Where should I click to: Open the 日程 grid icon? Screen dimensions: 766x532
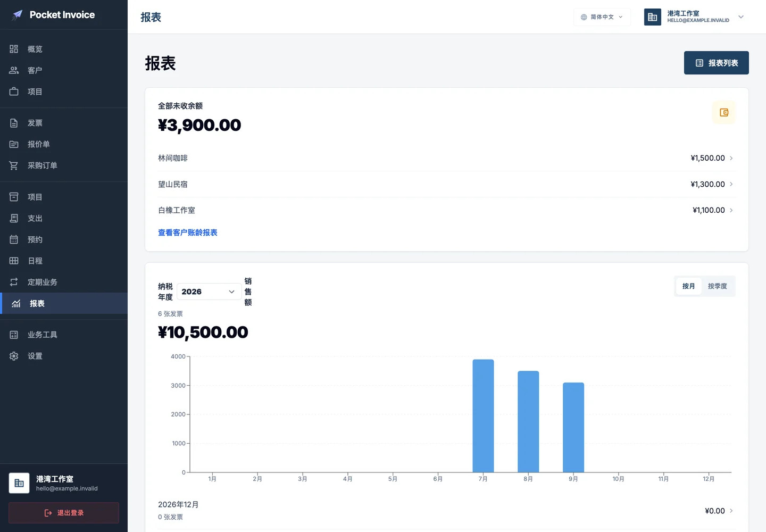tap(14, 261)
